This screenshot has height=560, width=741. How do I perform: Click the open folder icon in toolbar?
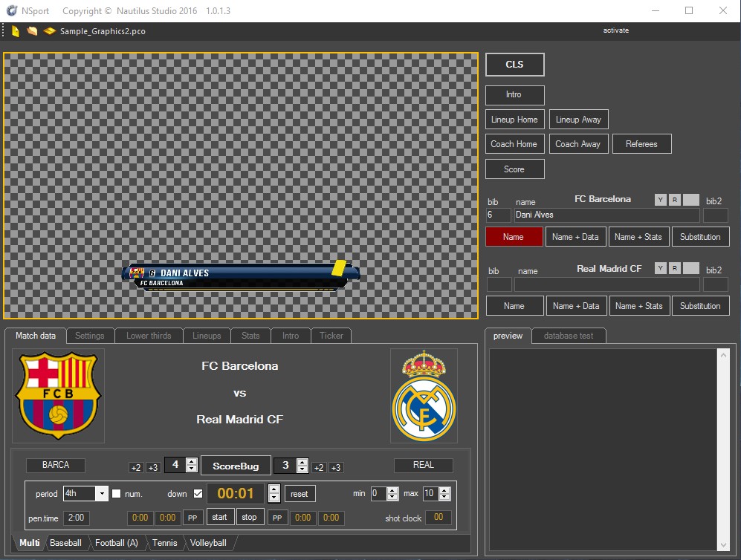pyautogui.click(x=32, y=31)
